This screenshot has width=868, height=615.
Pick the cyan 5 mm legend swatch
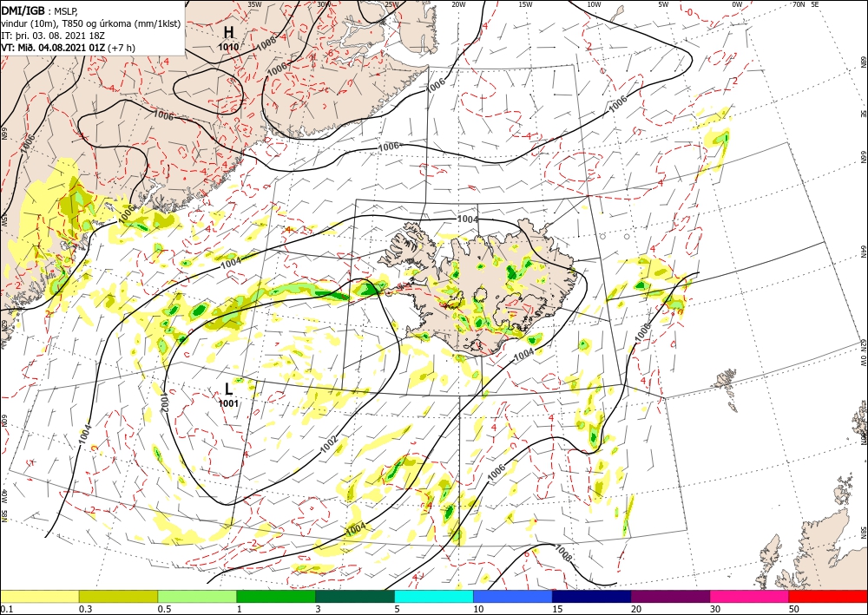434,596
